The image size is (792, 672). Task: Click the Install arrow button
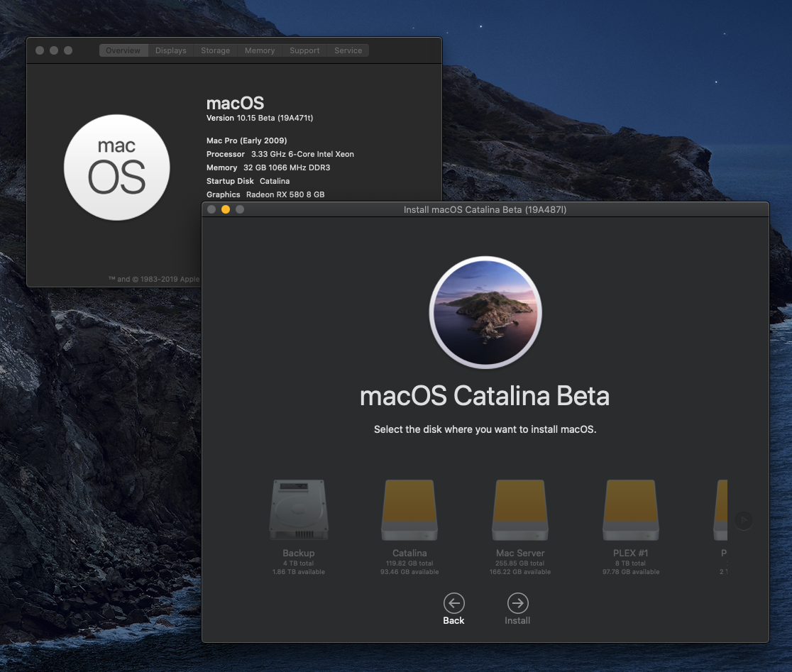tap(517, 603)
